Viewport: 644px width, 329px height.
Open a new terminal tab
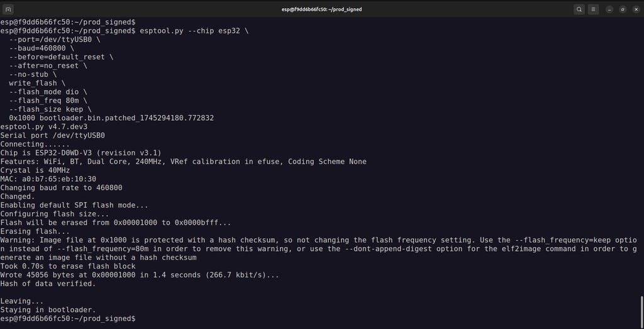pos(8,9)
